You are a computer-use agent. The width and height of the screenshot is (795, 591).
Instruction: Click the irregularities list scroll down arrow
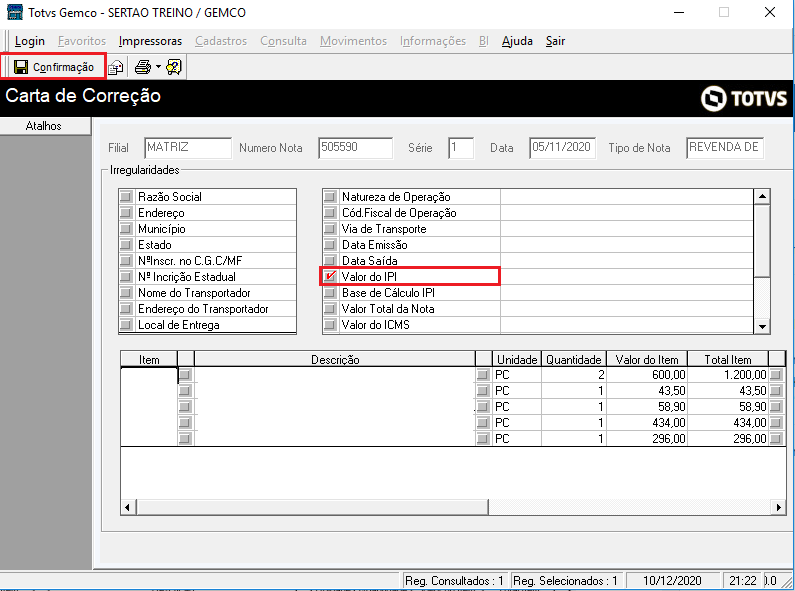[x=762, y=326]
